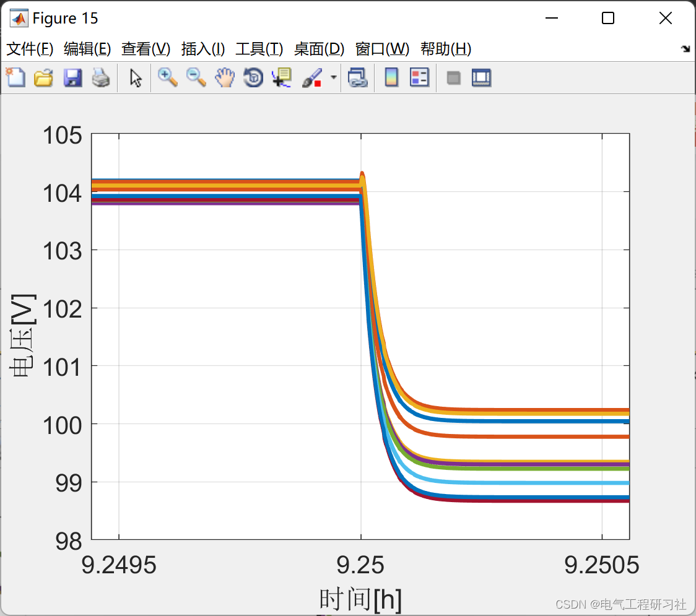Choose the Brush/Select Data tool
Viewport: 696px width, 616px height.
pyautogui.click(x=312, y=77)
